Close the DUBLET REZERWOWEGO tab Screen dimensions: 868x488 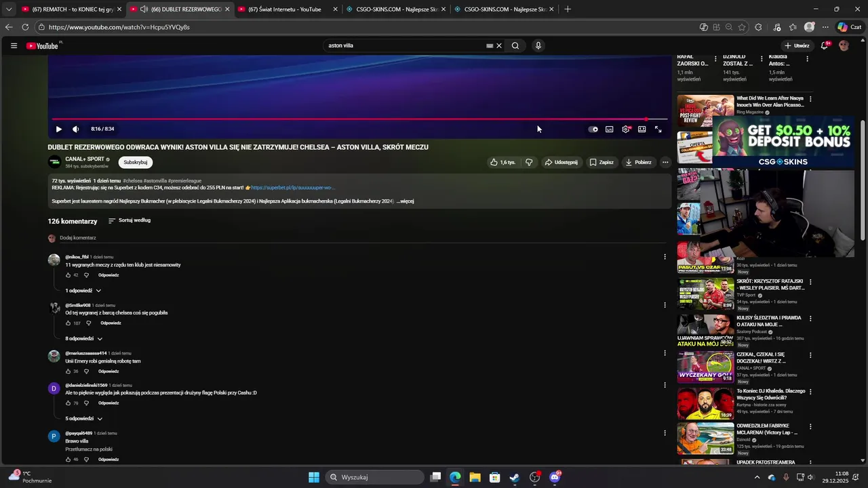click(227, 9)
